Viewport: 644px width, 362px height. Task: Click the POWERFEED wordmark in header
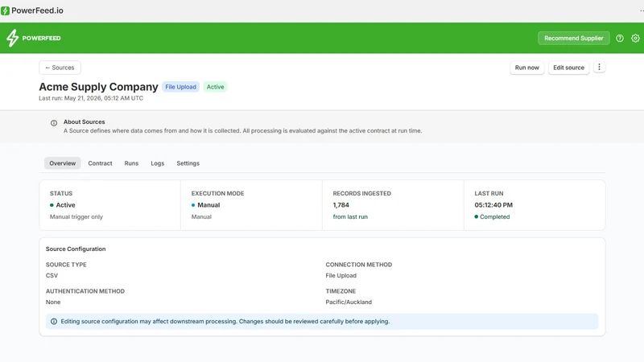tap(42, 38)
